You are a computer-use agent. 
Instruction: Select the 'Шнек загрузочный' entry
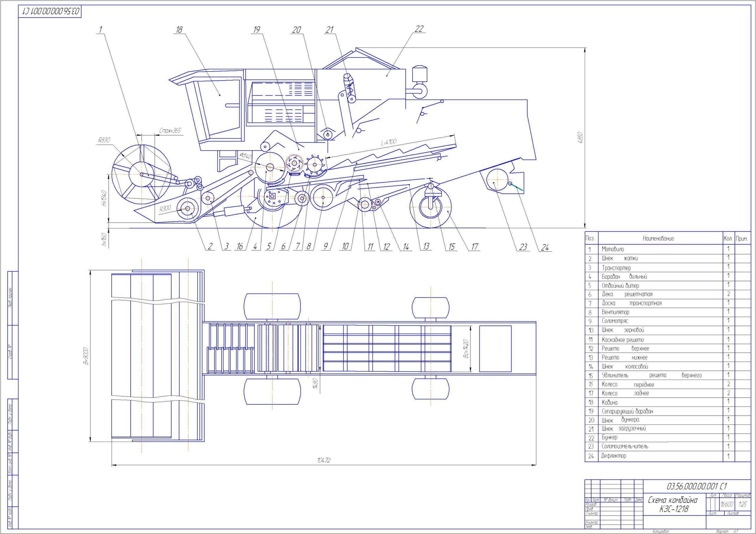coord(668,429)
